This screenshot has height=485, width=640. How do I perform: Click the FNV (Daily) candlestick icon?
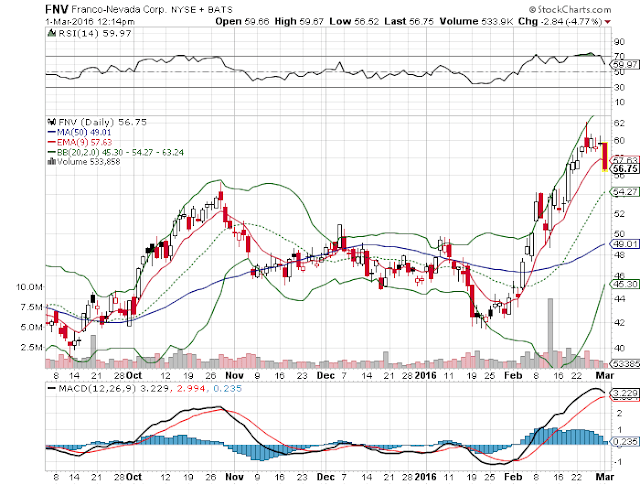52,122
